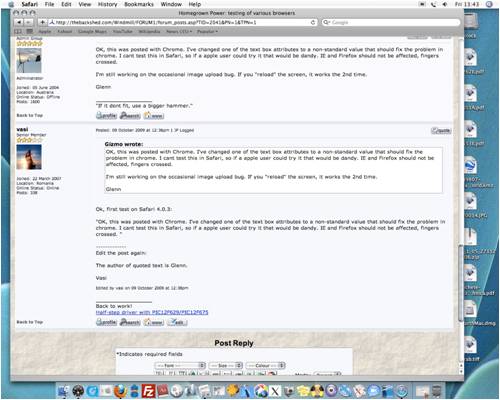
Task: Reload the page using the refresh icon
Action: click(x=313, y=22)
